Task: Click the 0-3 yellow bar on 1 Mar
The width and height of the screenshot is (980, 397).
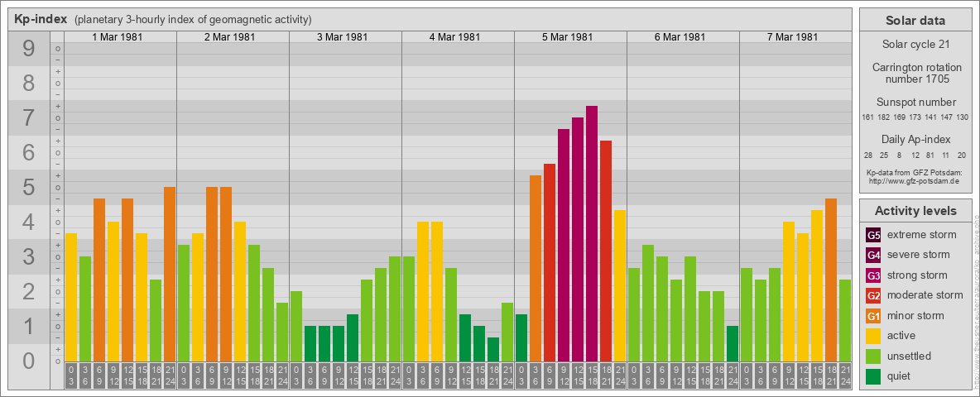Action: click(x=71, y=297)
